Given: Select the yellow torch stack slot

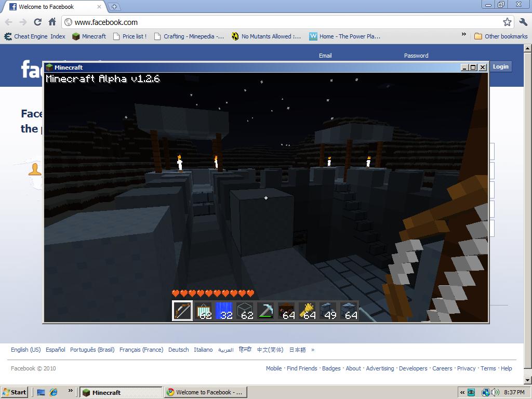Looking at the screenshot, I should pyautogui.click(x=307, y=311).
